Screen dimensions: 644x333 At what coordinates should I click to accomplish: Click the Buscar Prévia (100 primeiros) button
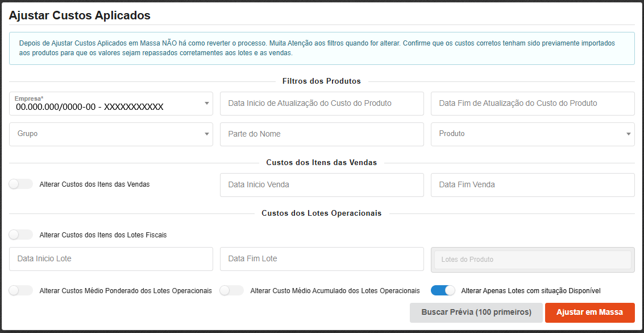[x=476, y=313]
